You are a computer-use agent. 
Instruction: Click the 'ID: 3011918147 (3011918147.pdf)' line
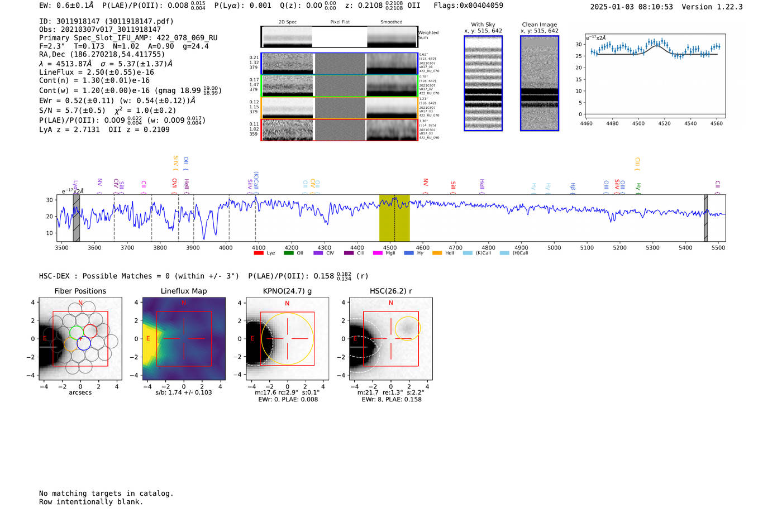tap(106, 21)
